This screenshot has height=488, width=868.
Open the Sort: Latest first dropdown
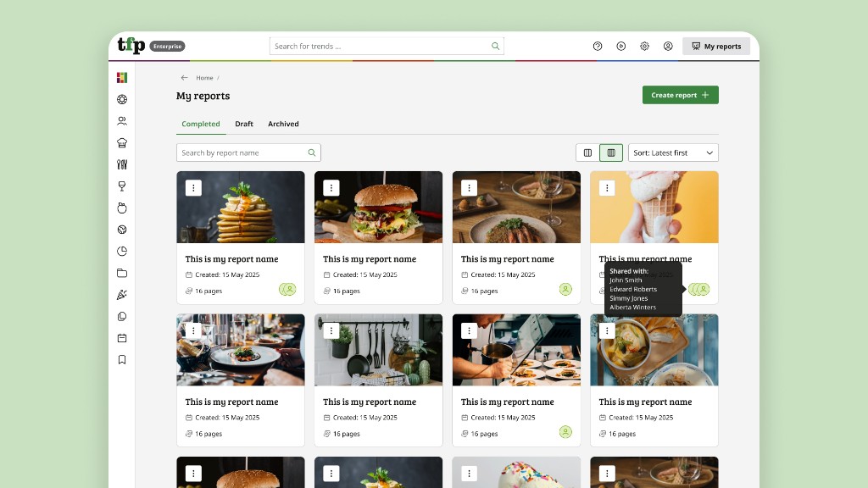coord(673,152)
